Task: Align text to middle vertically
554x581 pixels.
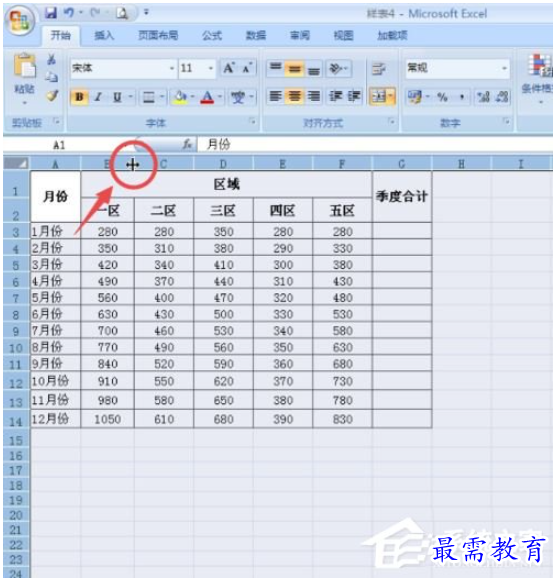Action: (x=295, y=68)
